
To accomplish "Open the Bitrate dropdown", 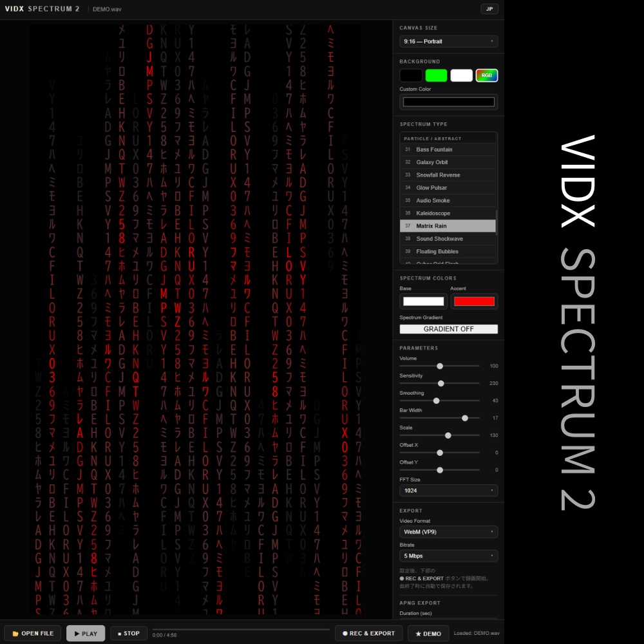I will [x=448, y=556].
